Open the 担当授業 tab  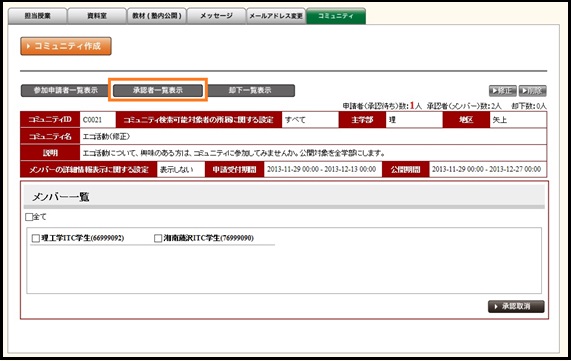point(38,16)
